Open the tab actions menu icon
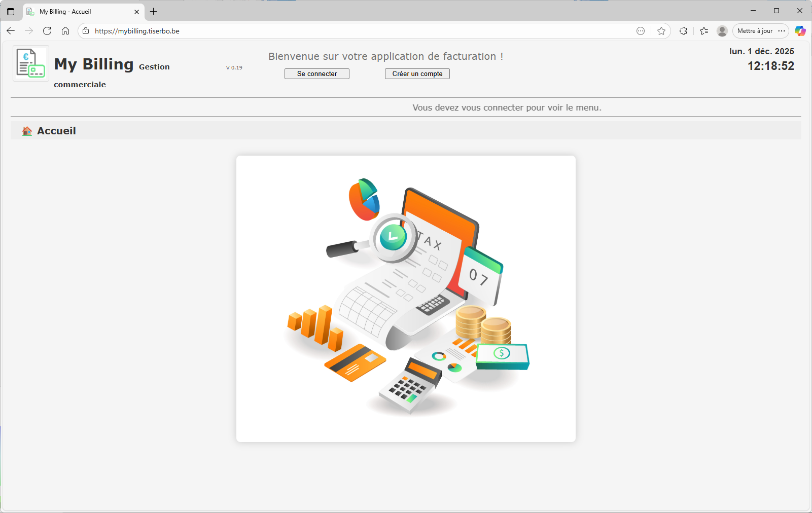812x513 pixels. tap(11, 11)
